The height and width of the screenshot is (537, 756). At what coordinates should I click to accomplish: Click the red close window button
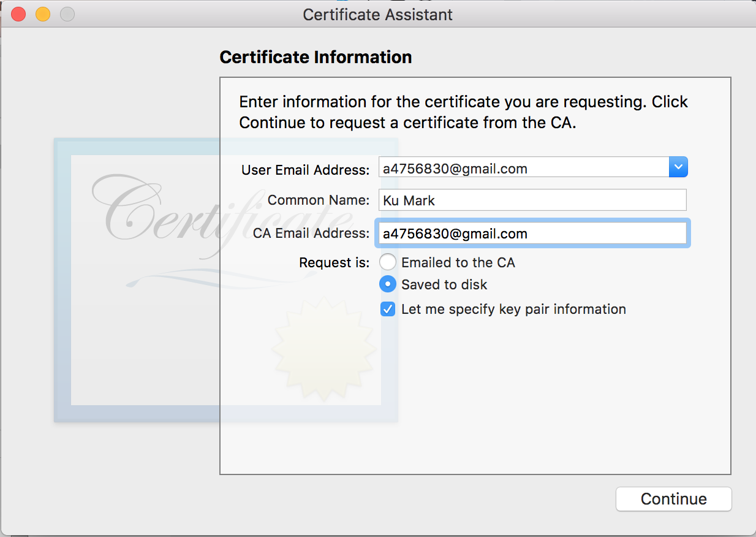(18, 14)
